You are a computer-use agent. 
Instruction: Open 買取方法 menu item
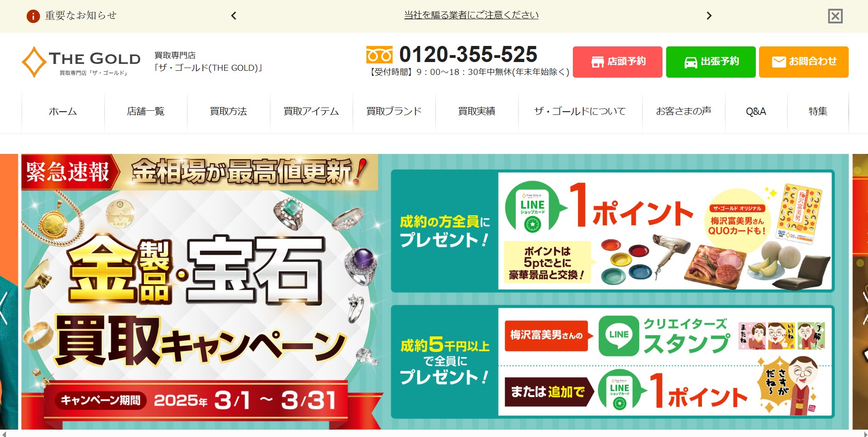(x=228, y=112)
